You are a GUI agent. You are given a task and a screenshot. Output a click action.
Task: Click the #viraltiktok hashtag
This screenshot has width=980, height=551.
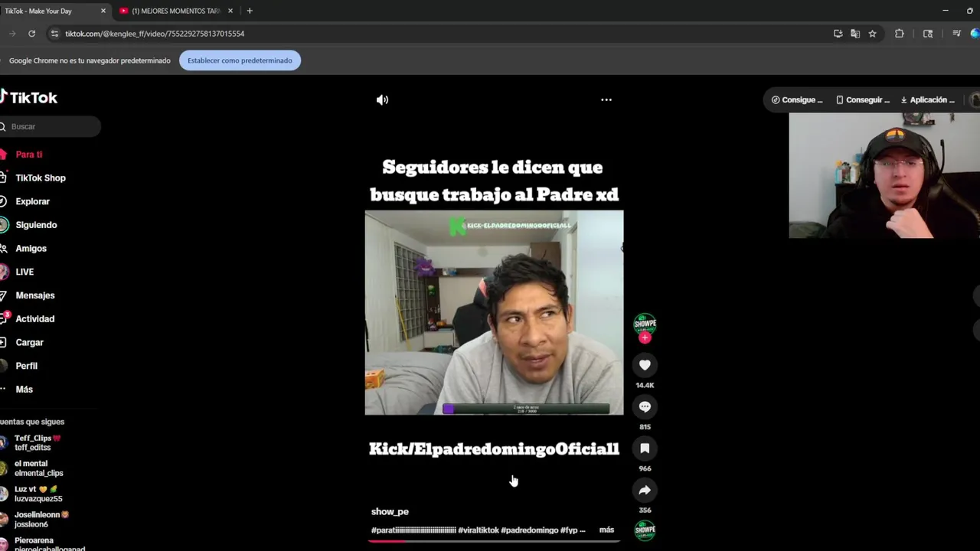479,530
